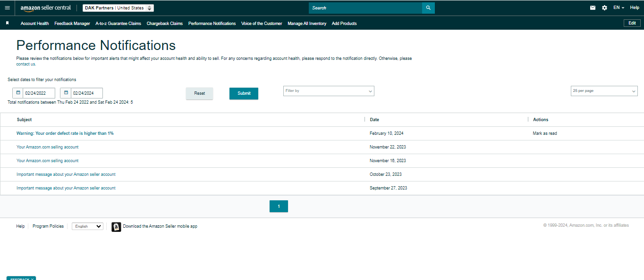This screenshot has width=644, height=280.
Task: Expand the Filter by dropdown
Action: tap(329, 91)
